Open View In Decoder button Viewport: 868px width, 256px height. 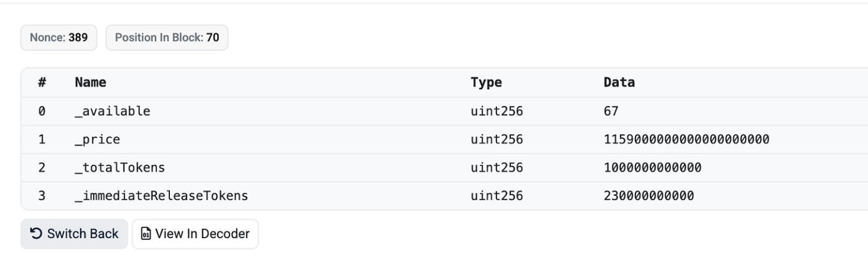click(x=195, y=234)
